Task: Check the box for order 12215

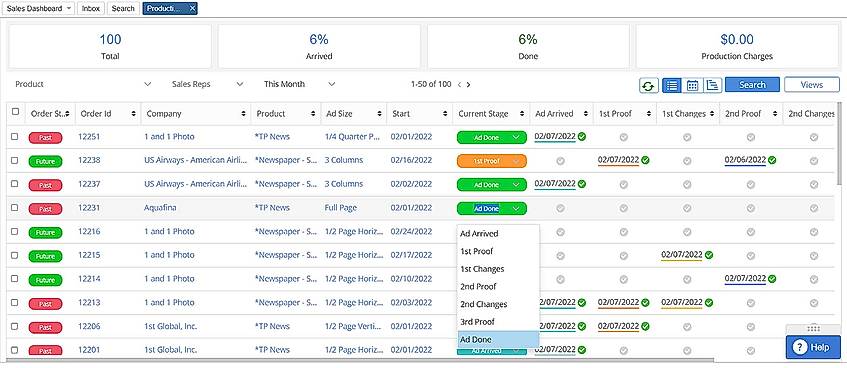Action: tap(15, 255)
